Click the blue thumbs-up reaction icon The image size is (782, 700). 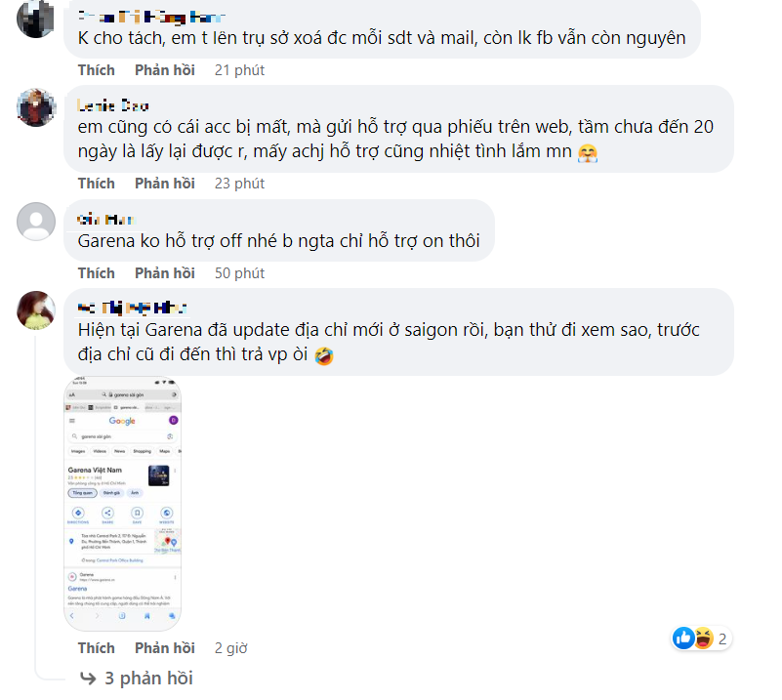tap(682, 638)
